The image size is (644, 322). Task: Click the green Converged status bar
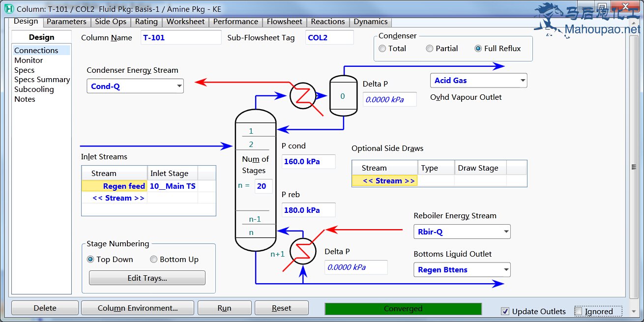[403, 309]
